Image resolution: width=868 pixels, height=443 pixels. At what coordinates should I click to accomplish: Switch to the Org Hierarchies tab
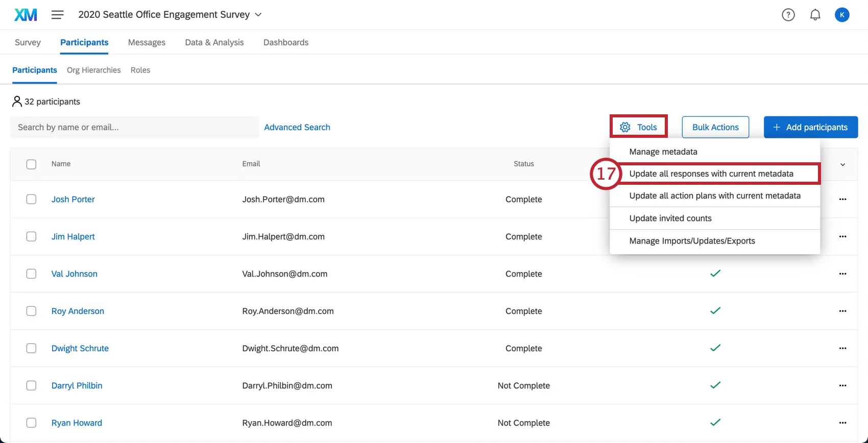pos(93,70)
